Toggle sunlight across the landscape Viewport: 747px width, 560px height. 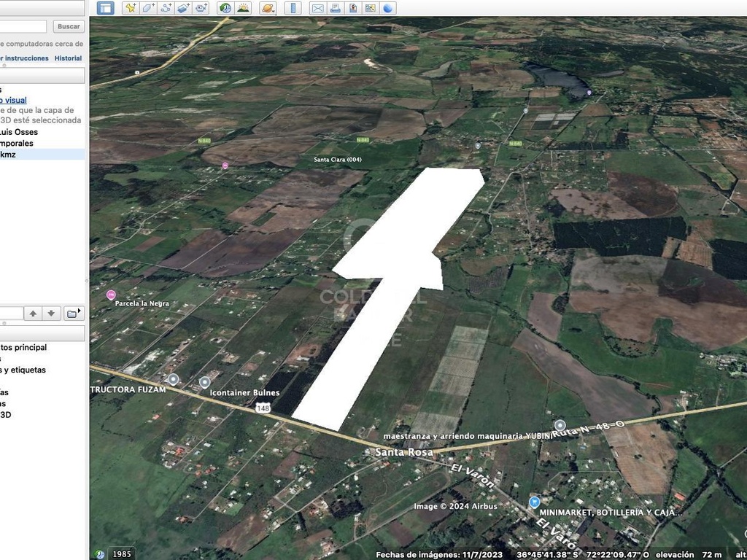[x=244, y=8]
